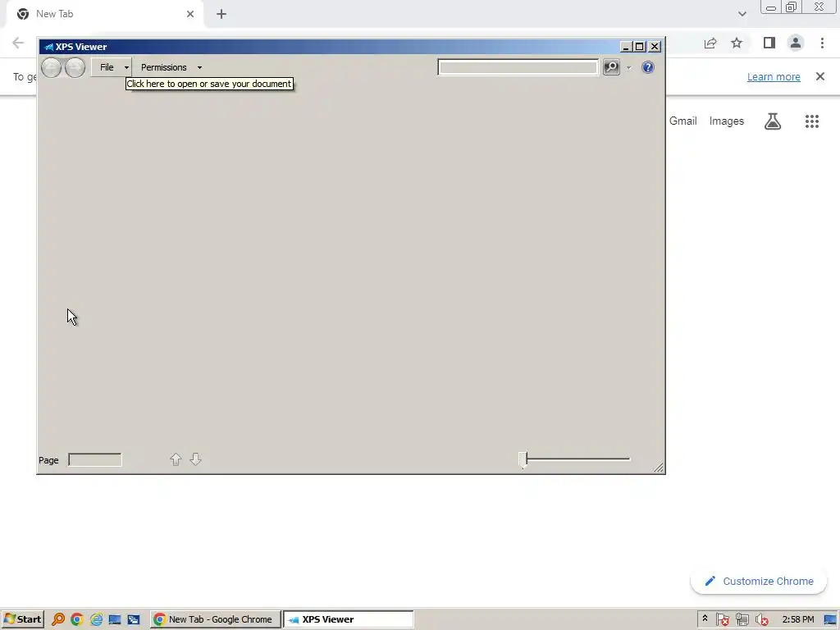Restore down the Chrome window

coord(792,7)
